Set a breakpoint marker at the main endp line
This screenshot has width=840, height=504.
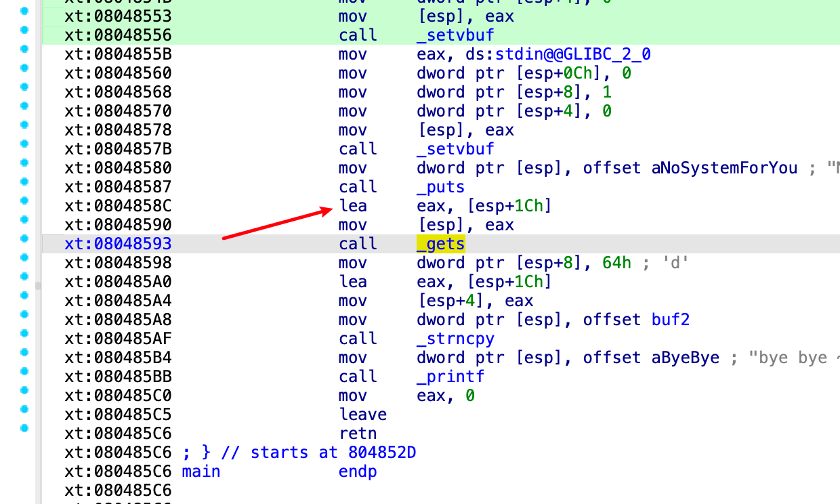pos(24,471)
